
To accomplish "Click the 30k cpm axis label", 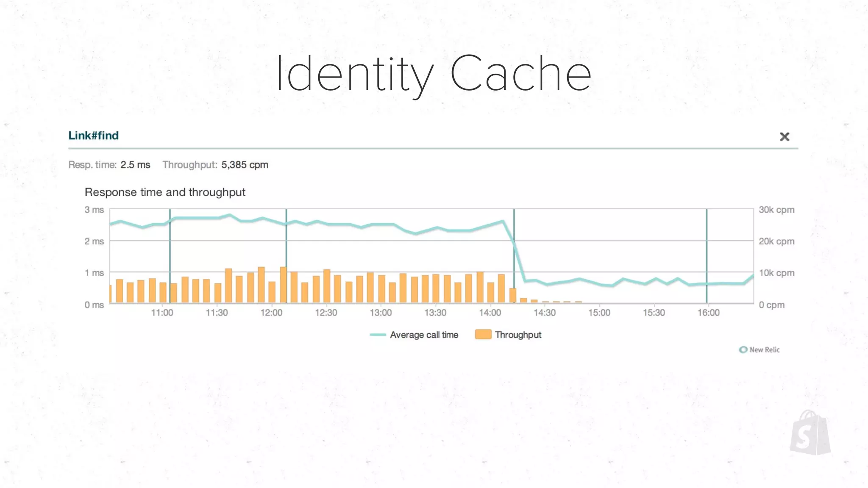I will 776,210.
